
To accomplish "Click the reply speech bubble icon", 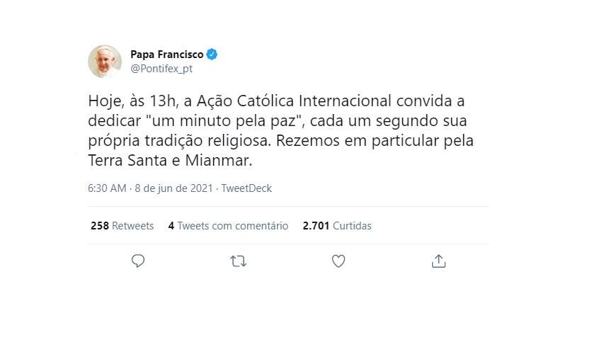I will click(138, 261).
